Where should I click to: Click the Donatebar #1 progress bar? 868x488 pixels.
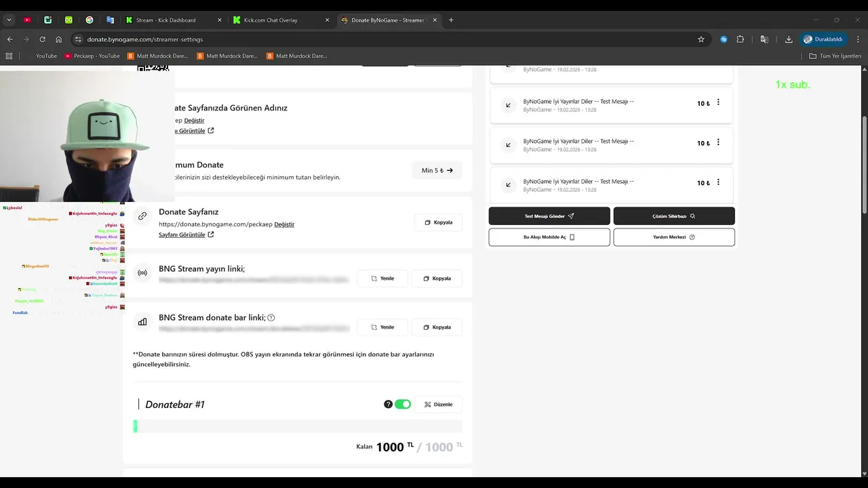click(298, 426)
